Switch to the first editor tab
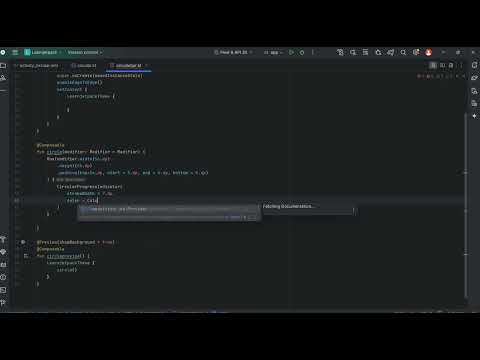Image resolution: width=480 pixels, height=360 pixels. [x=38, y=66]
